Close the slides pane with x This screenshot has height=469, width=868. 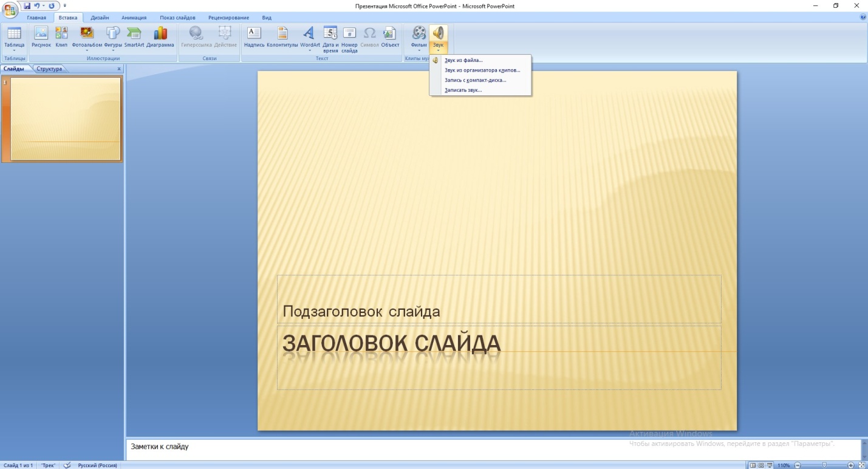tap(118, 69)
